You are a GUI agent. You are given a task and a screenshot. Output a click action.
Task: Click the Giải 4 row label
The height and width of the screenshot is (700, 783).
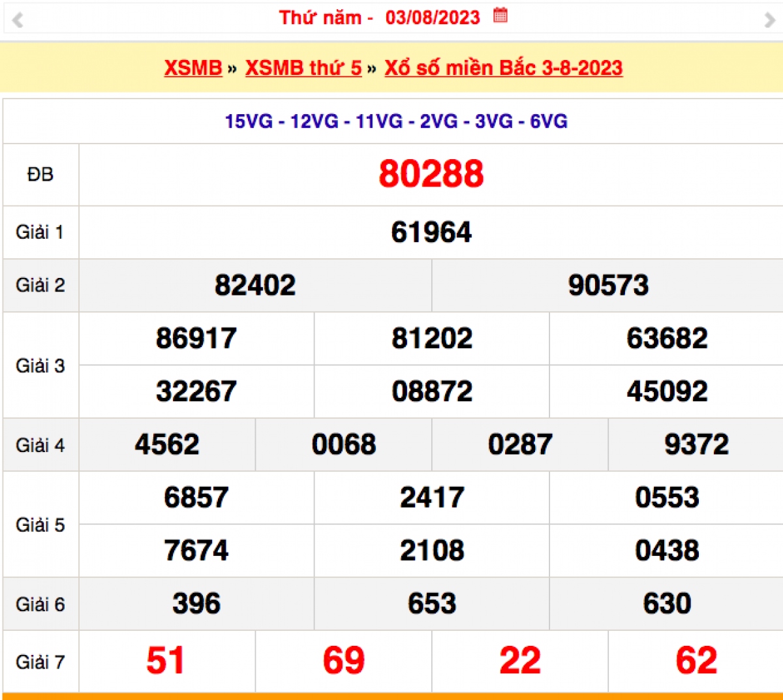tap(40, 445)
